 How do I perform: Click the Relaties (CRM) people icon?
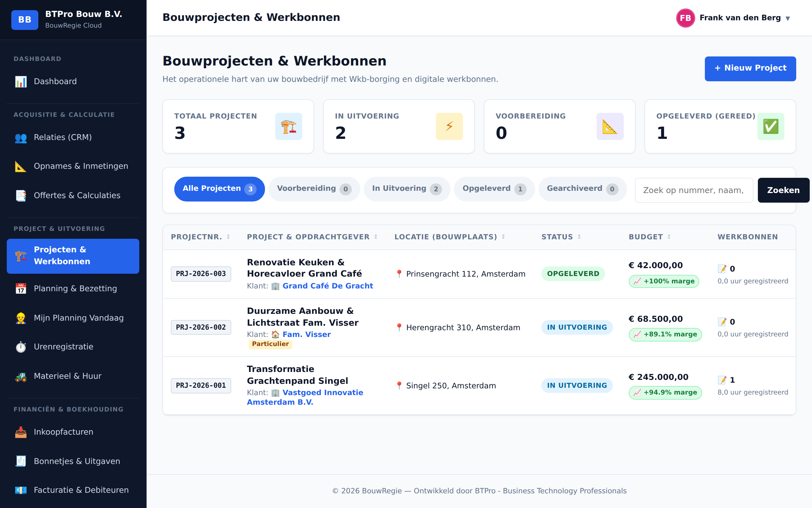coord(21,138)
